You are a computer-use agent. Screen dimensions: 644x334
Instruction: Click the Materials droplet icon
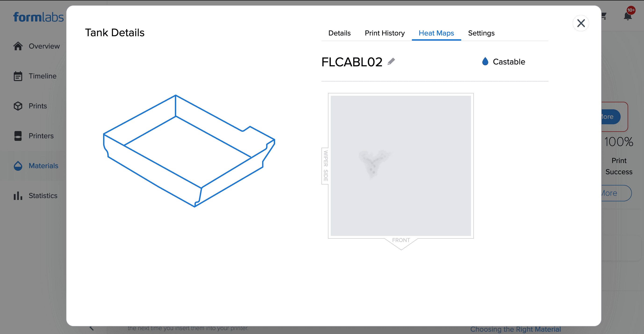[18, 166]
